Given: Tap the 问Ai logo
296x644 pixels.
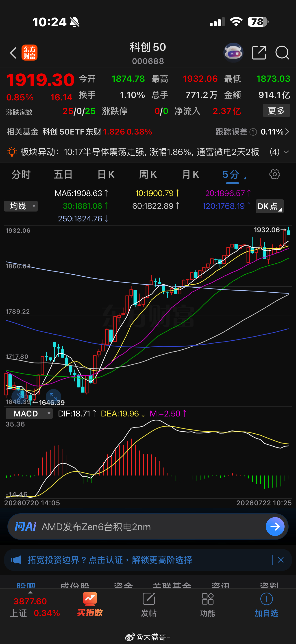Looking at the screenshot, I should (x=26, y=527).
